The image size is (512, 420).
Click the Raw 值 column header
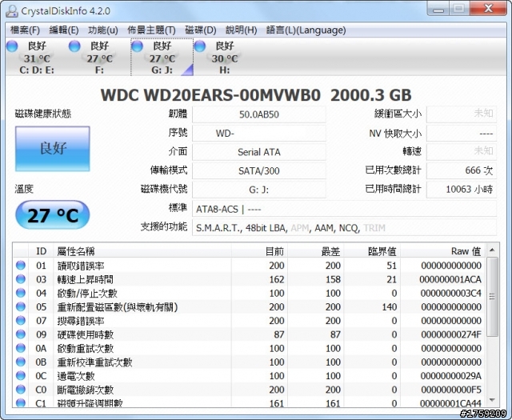pos(443,251)
